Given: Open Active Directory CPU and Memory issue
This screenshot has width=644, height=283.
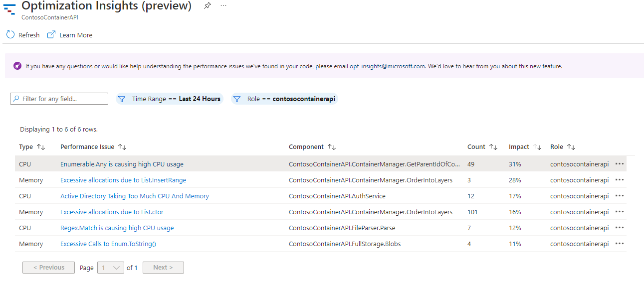Looking at the screenshot, I should pos(135,196).
